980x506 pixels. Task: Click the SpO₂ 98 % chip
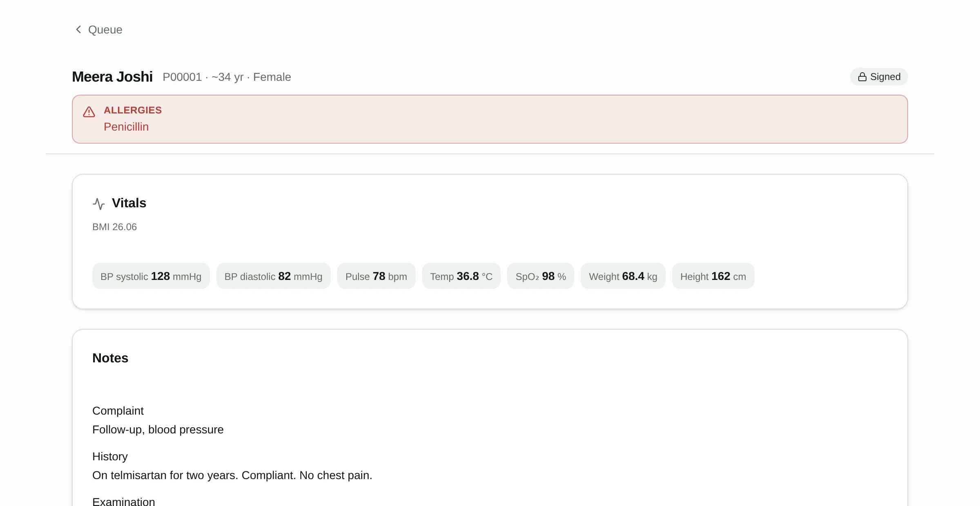click(541, 276)
